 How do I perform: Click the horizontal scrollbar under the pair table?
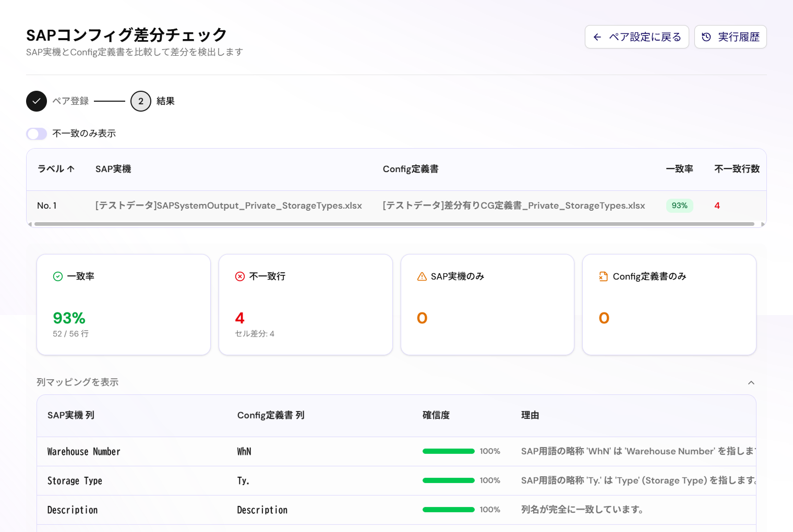pyautogui.click(x=394, y=224)
